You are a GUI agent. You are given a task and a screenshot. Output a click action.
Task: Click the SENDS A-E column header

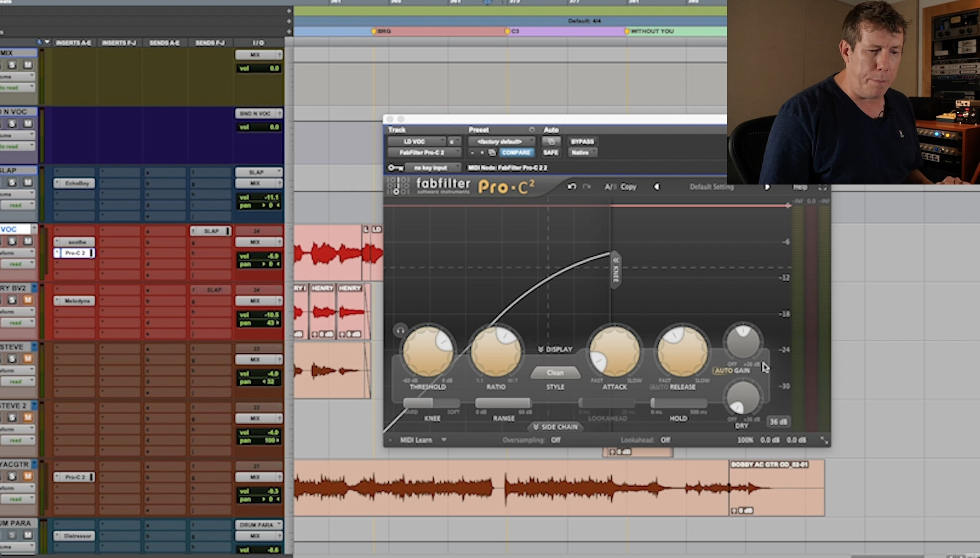click(x=164, y=43)
